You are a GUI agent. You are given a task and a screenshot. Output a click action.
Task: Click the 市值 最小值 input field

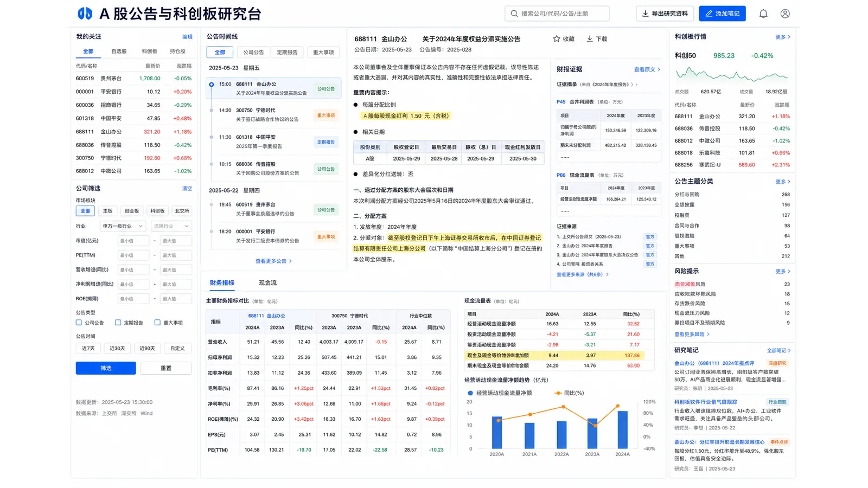click(133, 241)
